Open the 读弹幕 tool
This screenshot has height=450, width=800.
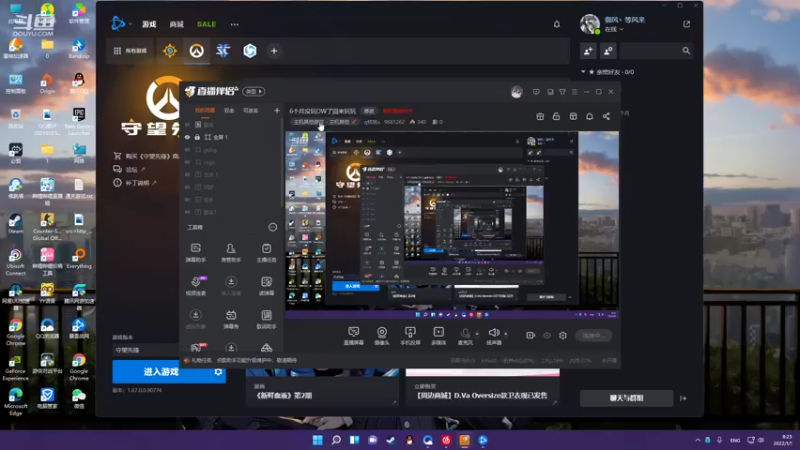click(266, 286)
